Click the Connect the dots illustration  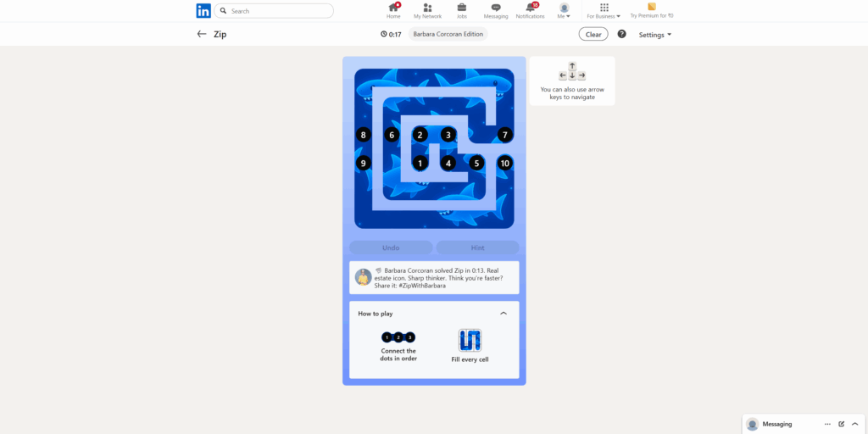[398, 337]
